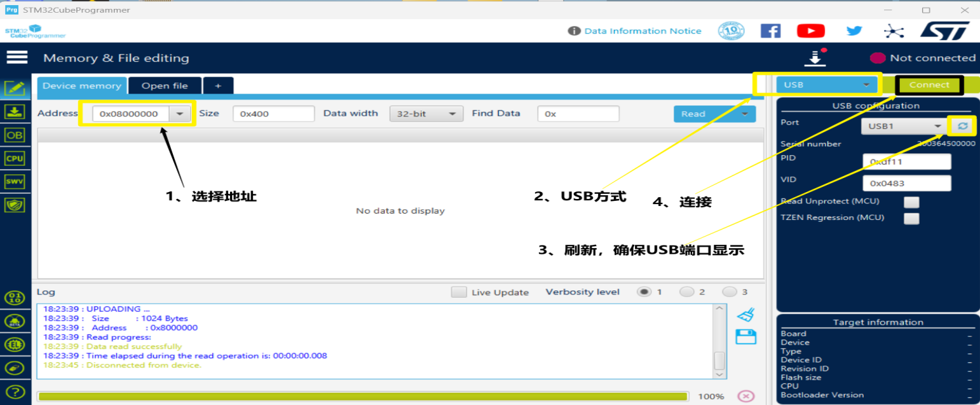Add a new tab with plus

pyautogui.click(x=218, y=86)
